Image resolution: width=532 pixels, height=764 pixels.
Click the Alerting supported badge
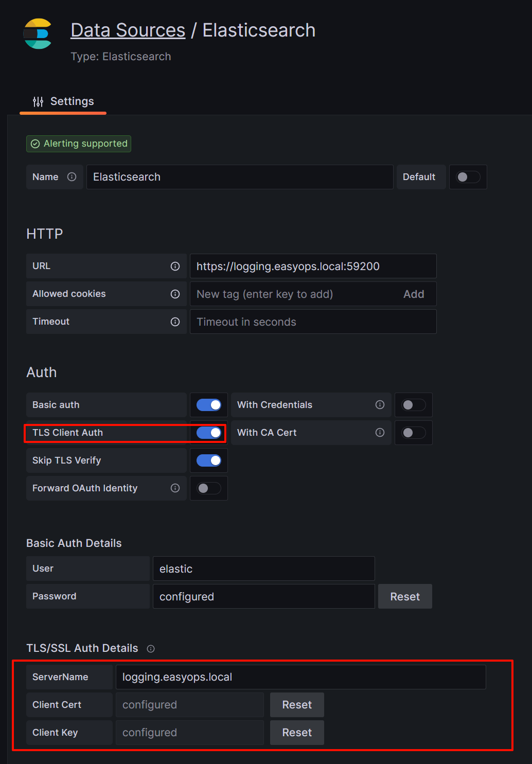(x=79, y=144)
